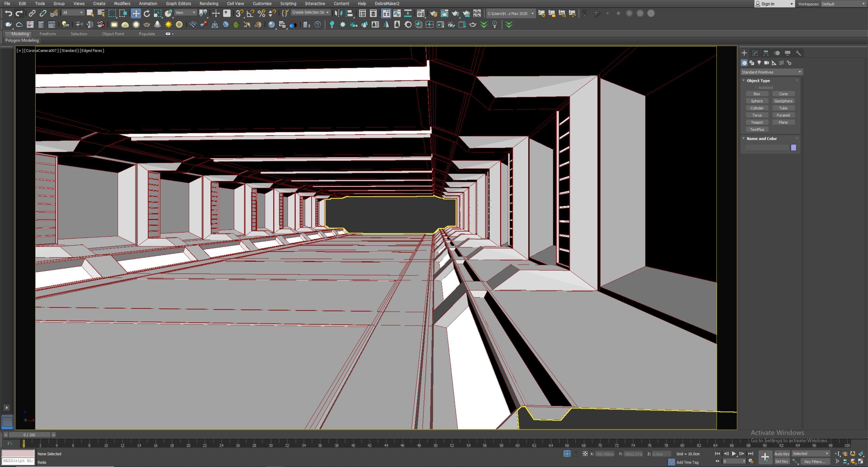
Task: Click the question mark help icon
Action: click(x=317, y=25)
